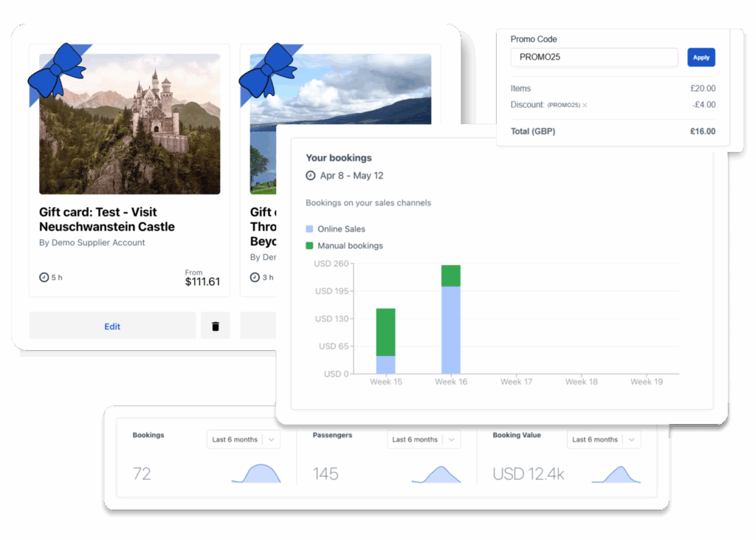Click the clock icon next to 3 h

[255, 278]
